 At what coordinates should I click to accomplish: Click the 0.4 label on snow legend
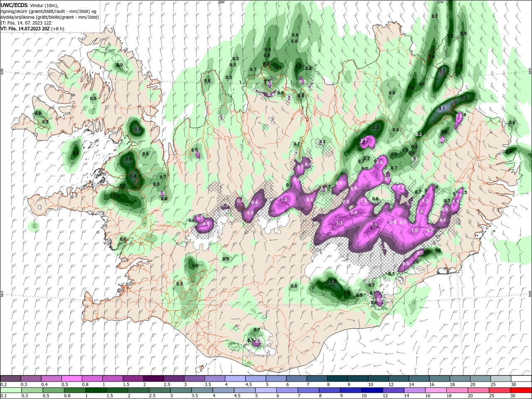click(44, 384)
